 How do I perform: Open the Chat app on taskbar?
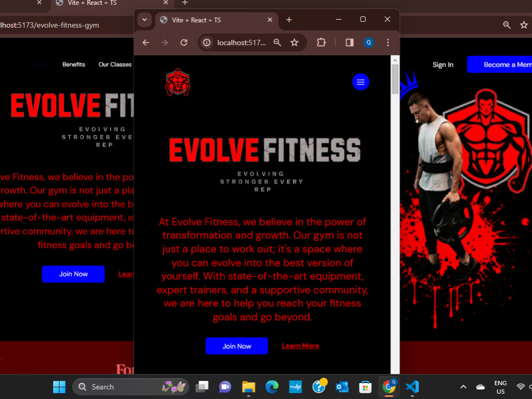click(x=225, y=387)
